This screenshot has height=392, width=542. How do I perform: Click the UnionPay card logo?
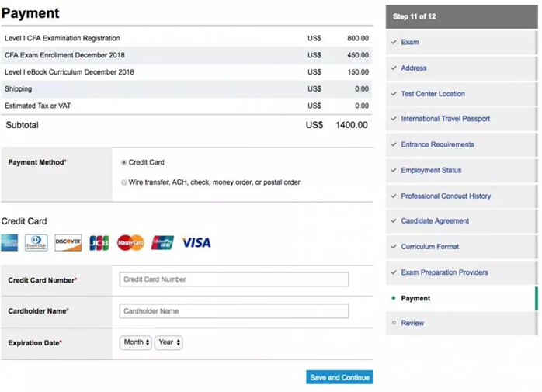(162, 243)
